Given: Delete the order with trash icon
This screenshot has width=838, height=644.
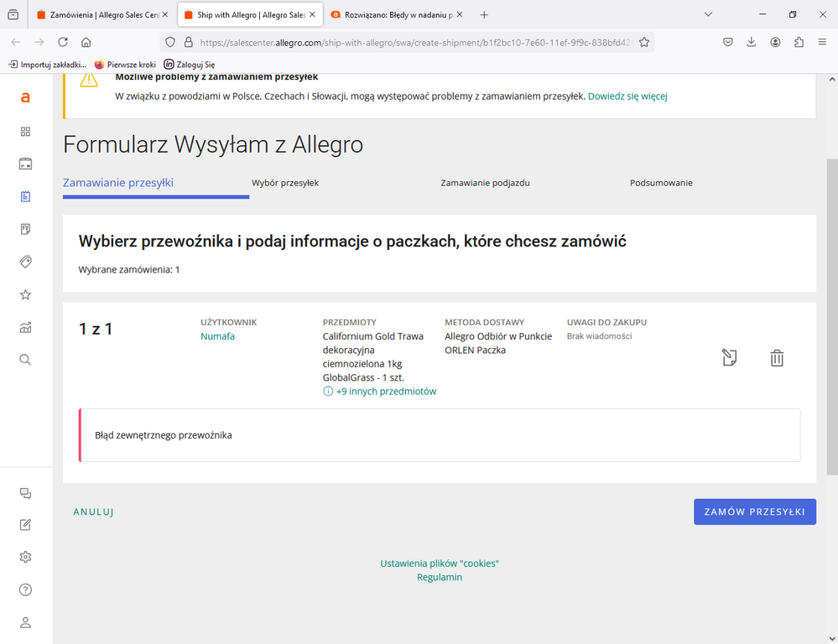Looking at the screenshot, I should (777, 357).
